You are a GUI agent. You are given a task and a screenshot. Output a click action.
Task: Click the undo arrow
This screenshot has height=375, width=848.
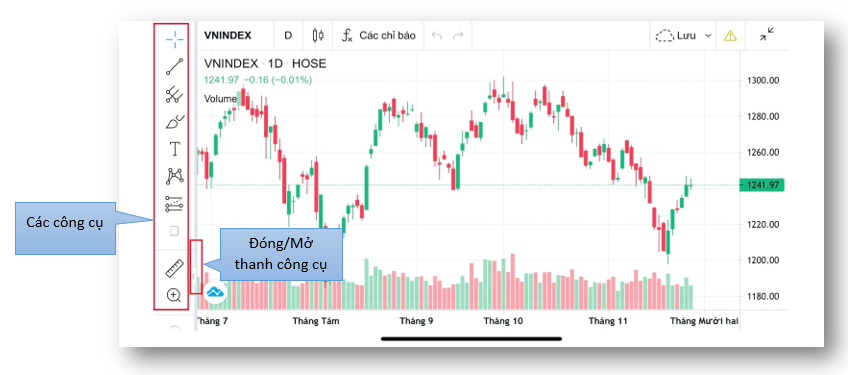(x=437, y=36)
